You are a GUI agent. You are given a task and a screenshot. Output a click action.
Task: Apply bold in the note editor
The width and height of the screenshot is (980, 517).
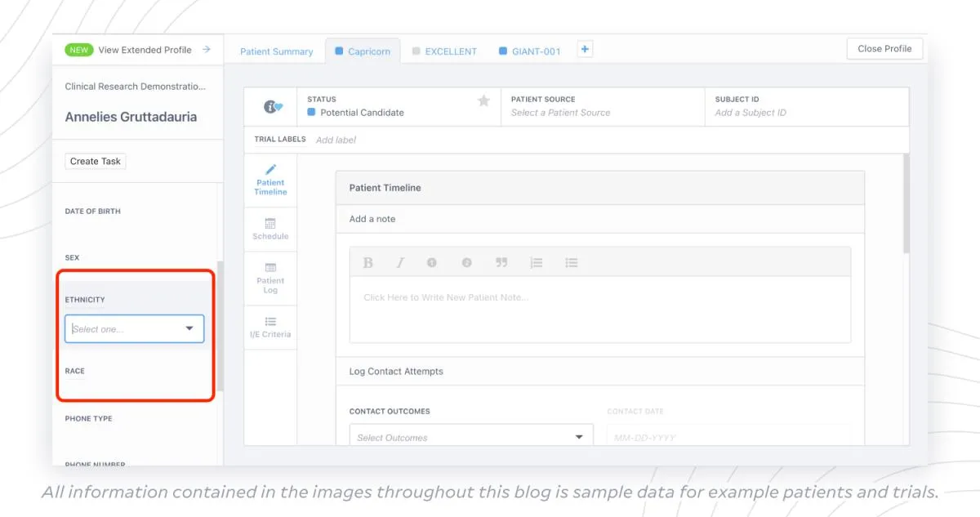367,262
